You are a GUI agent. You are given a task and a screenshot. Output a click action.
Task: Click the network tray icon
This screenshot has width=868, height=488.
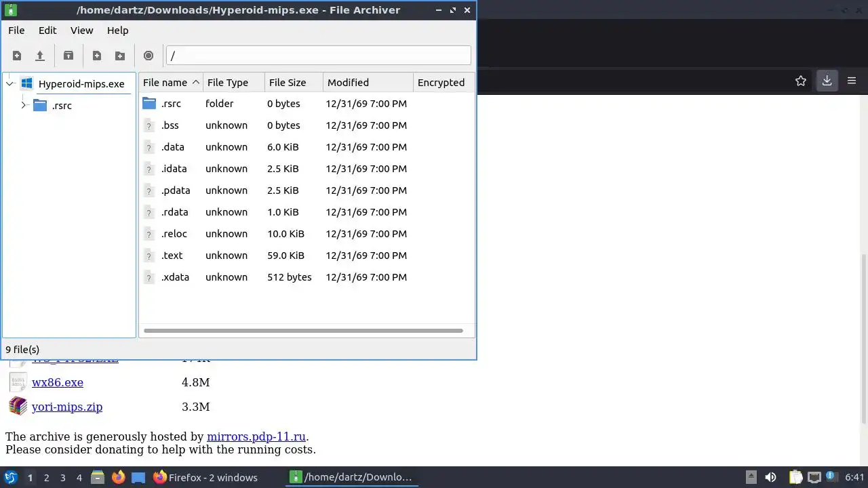814,477
